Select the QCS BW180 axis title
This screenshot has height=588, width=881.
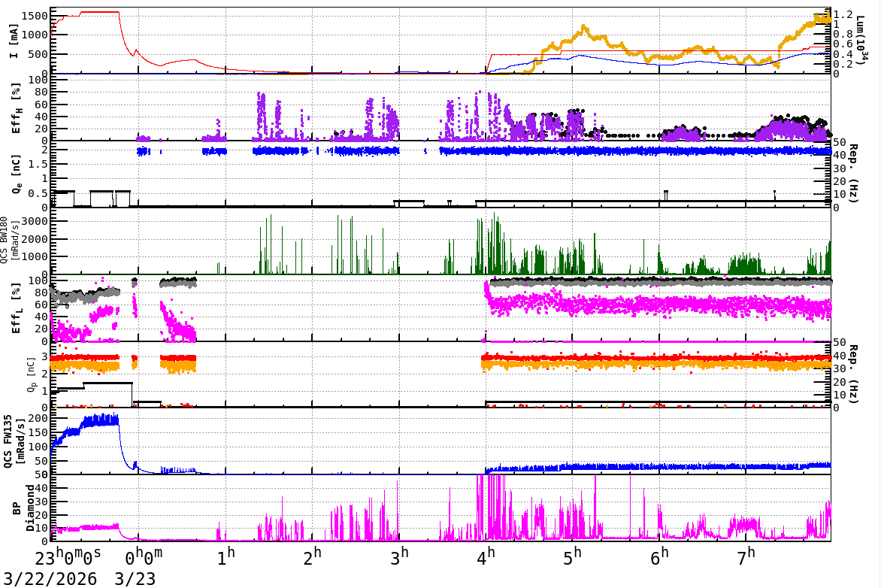point(9,241)
